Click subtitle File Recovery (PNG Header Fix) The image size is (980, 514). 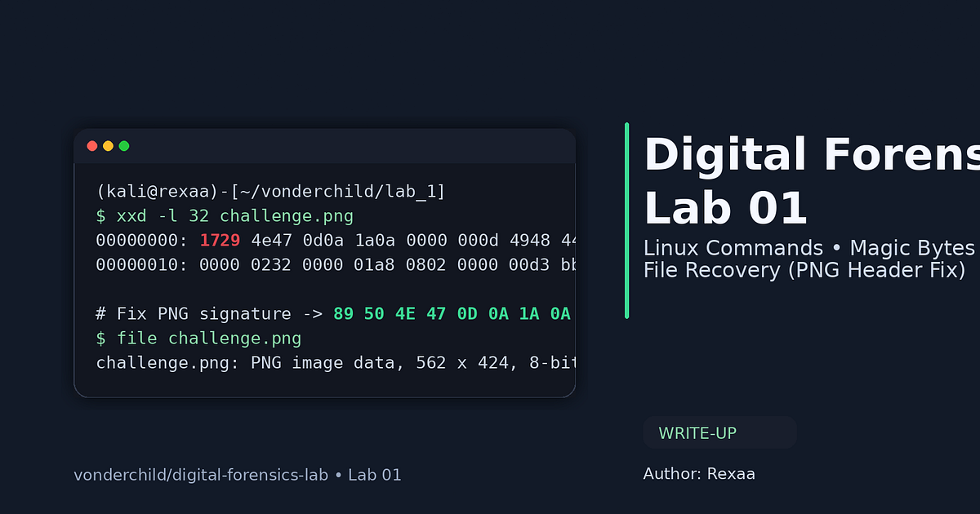pos(804,270)
